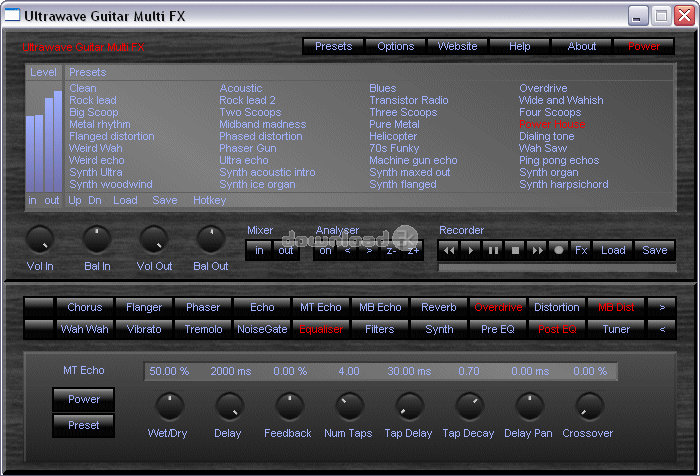Image resolution: width=700 pixels, height=476 pixels.
Task: Pause the recorder
Action: (493, 251)
